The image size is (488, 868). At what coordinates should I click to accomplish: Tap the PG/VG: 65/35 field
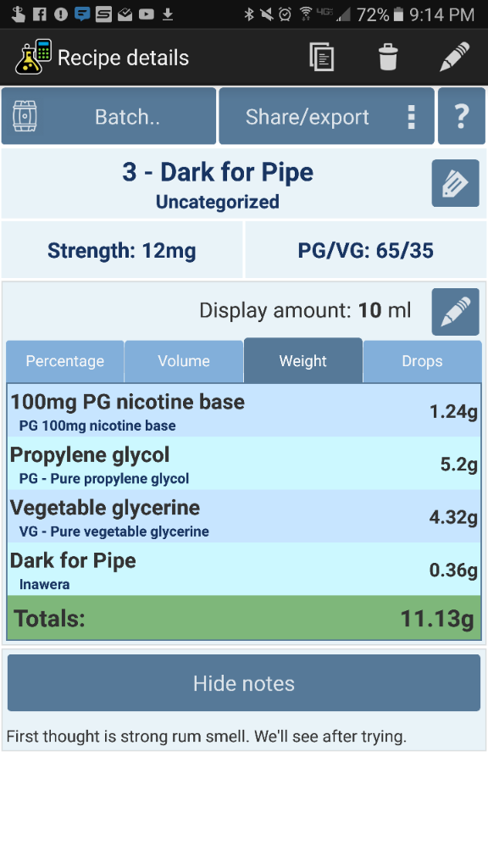[x=365, y=250]
